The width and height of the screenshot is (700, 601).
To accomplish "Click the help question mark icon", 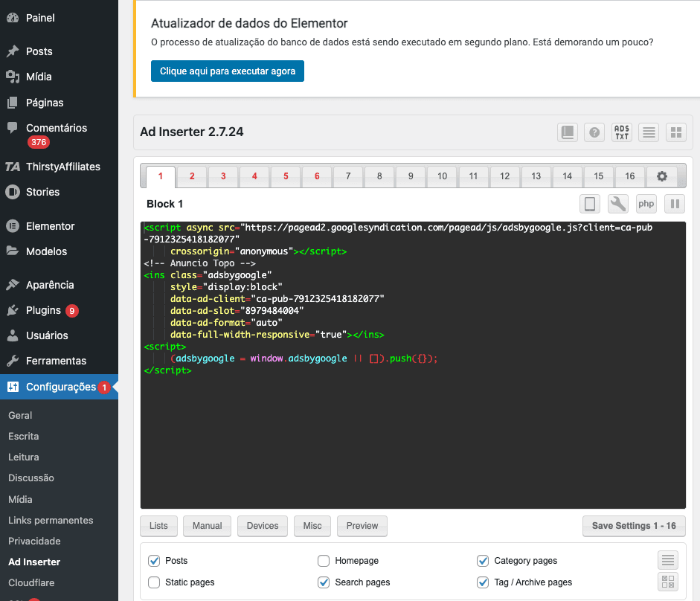I will click(x=594, y=132).
